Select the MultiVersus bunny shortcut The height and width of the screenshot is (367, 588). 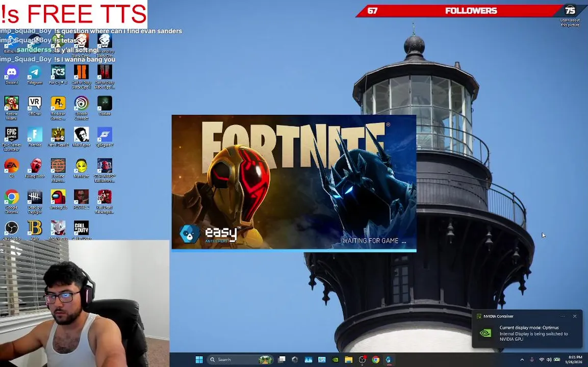click(x=58, y=230)
